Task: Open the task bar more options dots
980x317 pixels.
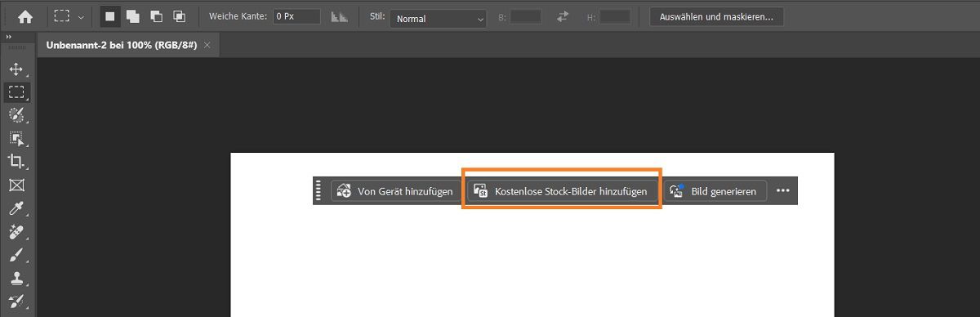Action: pyautogui.click(x=783, y=191)
